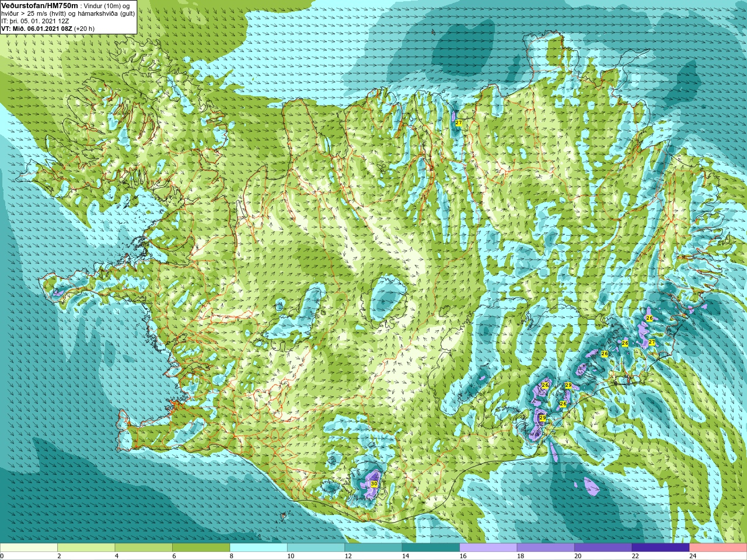This screenshot has width=747, height=560.
Task: Click the dark teal 14–16 m/s legend swatch
Action: pos(431,548)
